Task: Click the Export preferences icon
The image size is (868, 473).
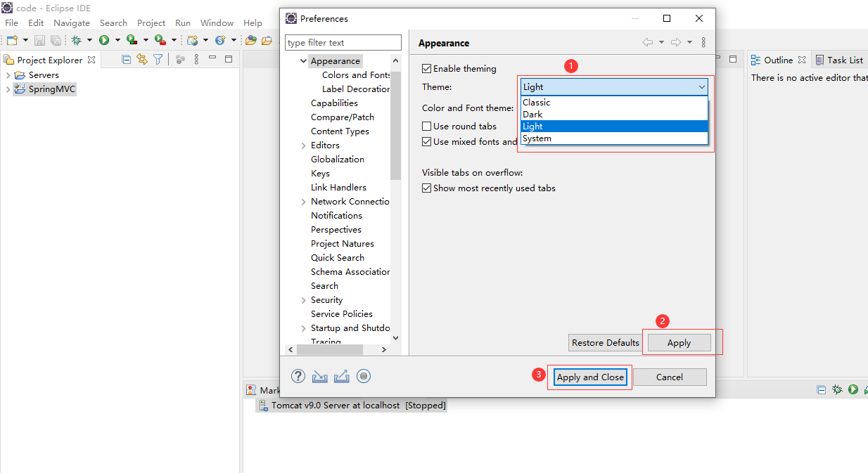Action: tap(342, 377)
